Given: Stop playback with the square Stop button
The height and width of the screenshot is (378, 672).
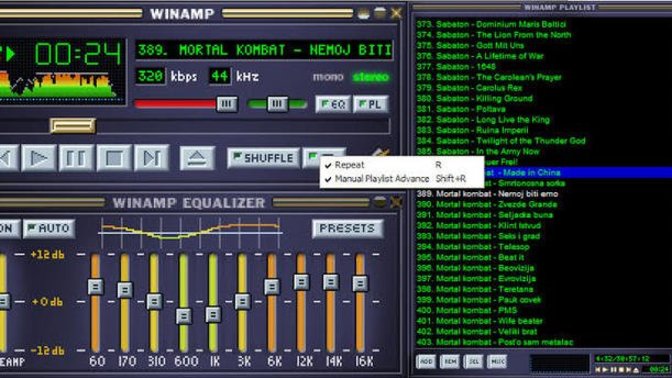Looking at the screenshot, I should click(114, 158).
